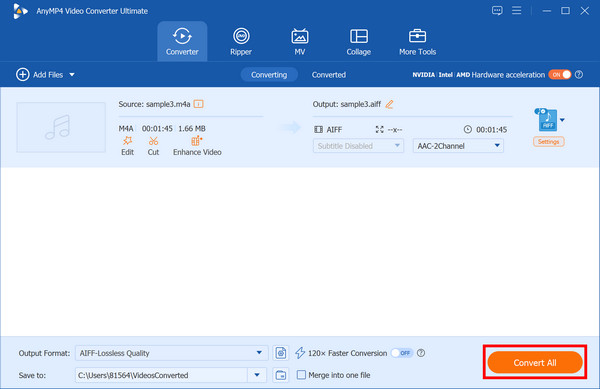Click Add Files button
This screenshot has height=389, width=600.
pos(40,75)
